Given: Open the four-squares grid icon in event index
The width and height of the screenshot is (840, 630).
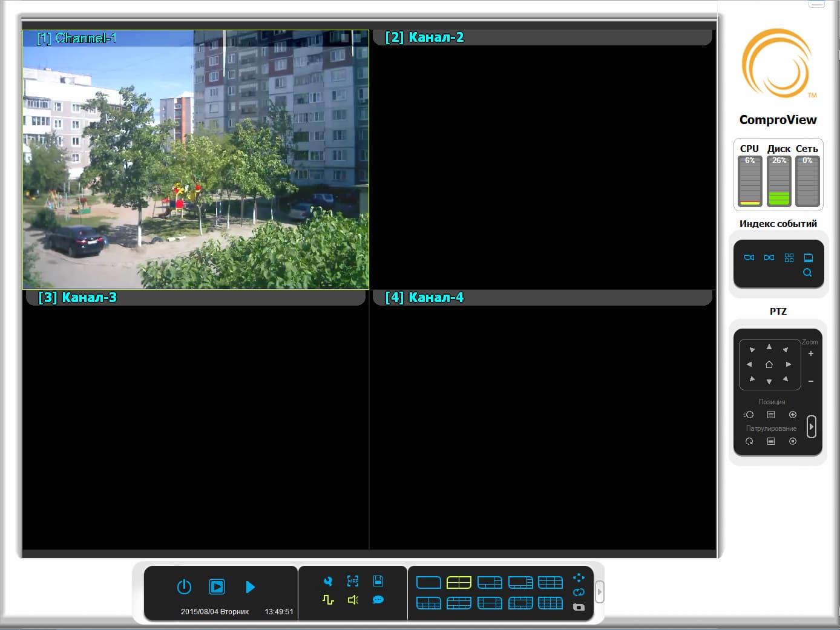Looking at the screenshot, I should point(789,258).
